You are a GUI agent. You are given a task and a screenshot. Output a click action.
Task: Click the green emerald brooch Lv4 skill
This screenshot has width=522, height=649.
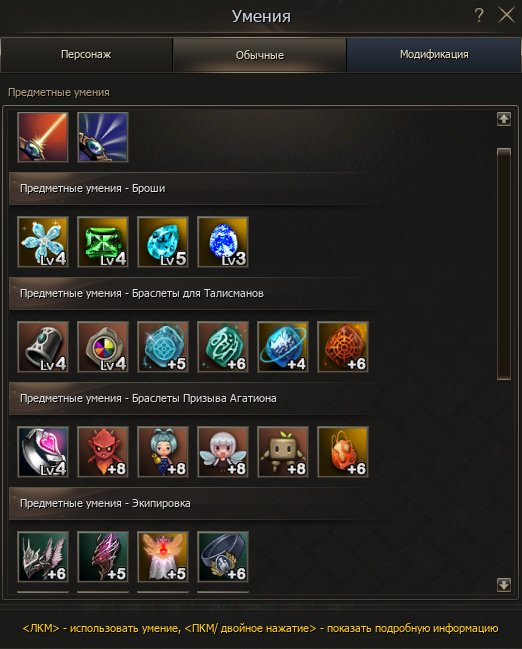[103, 242]
